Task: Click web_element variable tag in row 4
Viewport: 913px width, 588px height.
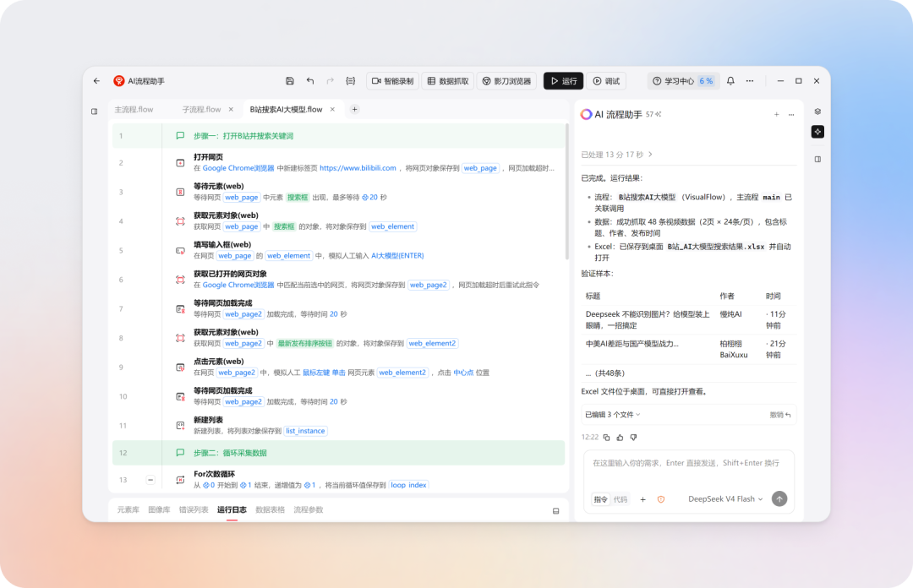Action: pyautogui.click(x=392, y=226)
